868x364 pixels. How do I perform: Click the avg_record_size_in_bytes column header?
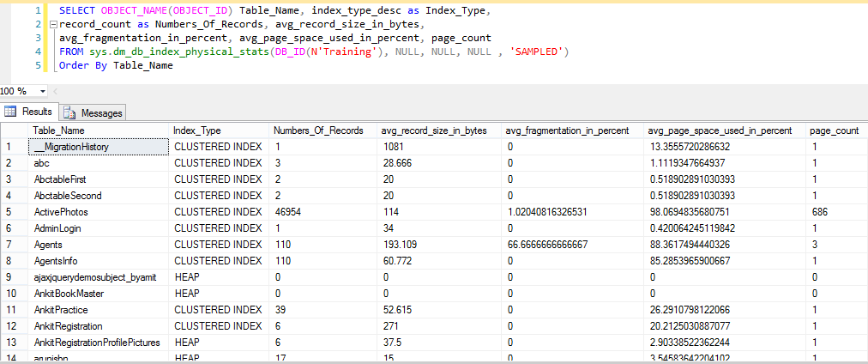click(x=439, y=130)
